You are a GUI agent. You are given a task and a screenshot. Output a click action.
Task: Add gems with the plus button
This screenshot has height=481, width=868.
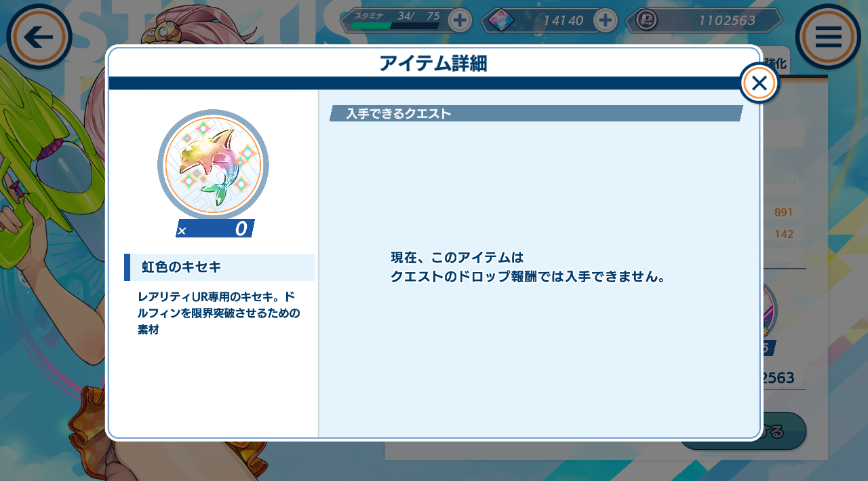tap(605, 20)
